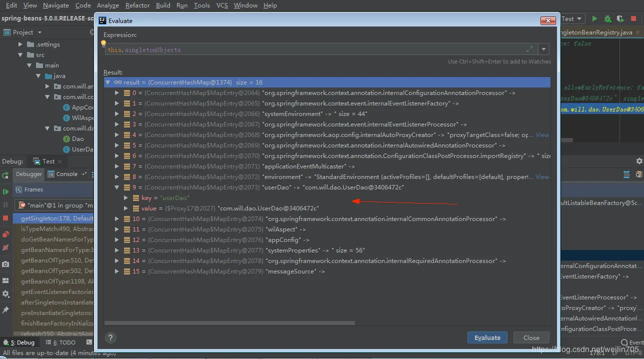Viewport: 644px width, 359px height.
Task: Expand the .settings folder
Action: [x=20, y=44]
